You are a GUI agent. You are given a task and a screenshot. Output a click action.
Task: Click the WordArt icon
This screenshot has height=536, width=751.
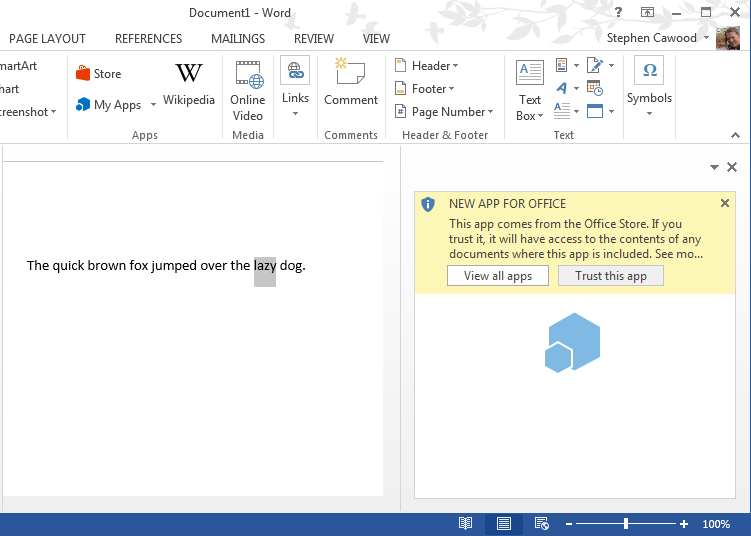tap(562, 88)
